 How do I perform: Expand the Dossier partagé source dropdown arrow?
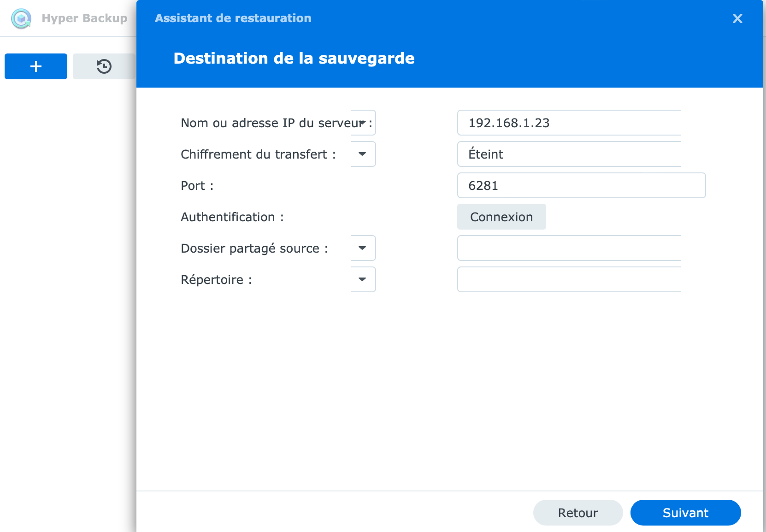(x=363, y=248)
